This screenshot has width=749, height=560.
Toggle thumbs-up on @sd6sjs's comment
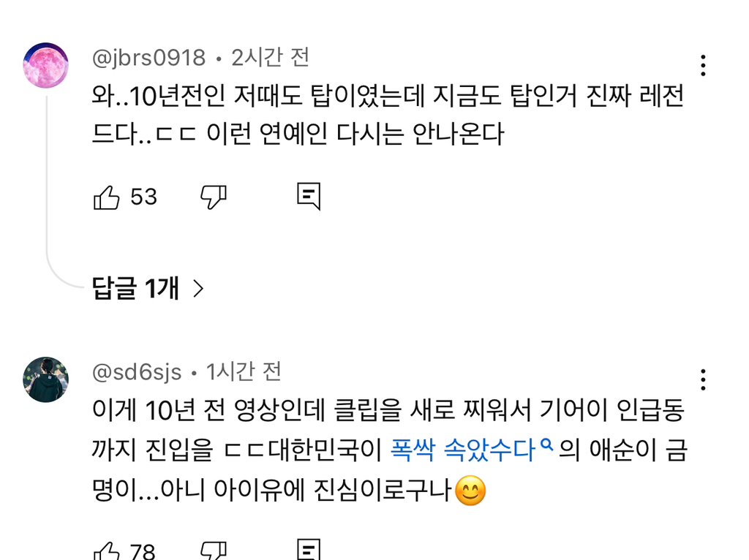click(x=107, y=551)
